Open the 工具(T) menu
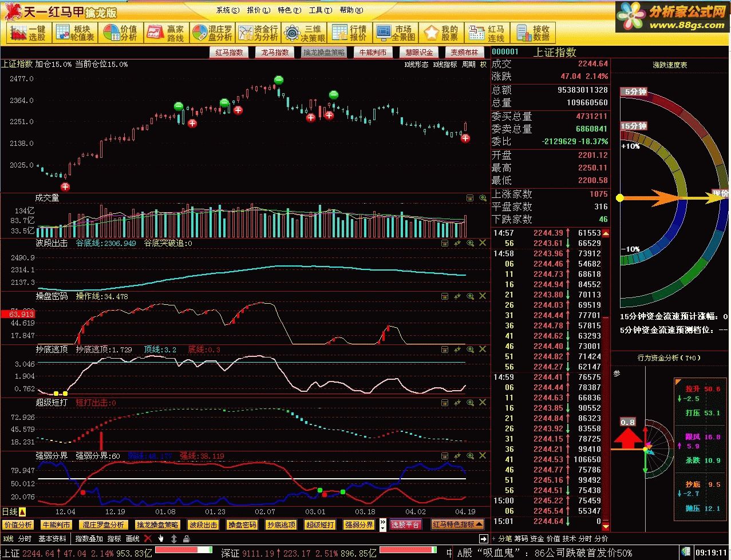The width and height of the screenshot is (731, 560). (320, 10)
